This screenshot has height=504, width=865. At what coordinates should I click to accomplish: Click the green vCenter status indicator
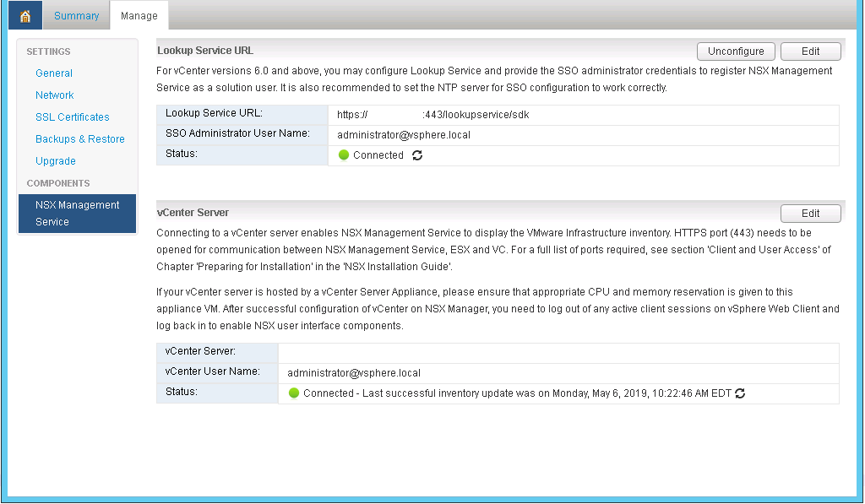pos(293,393)
